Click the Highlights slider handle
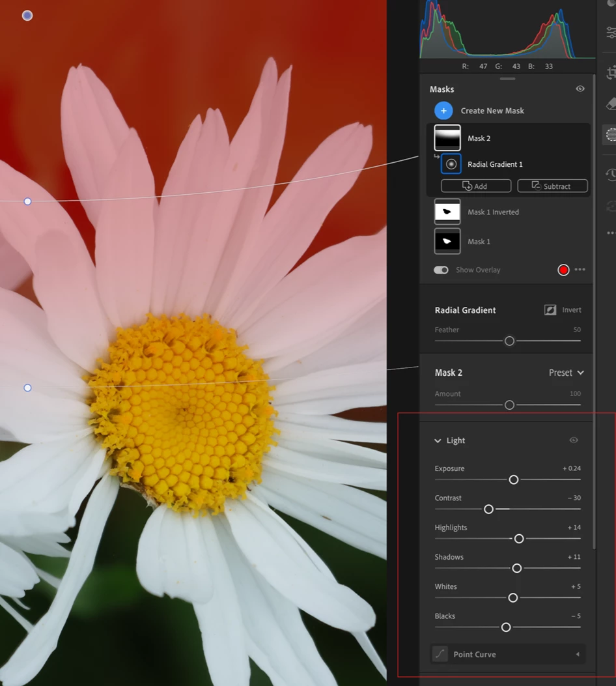This screenshot has height=686, width=616. pyautogui.click(x=519, y=539)
